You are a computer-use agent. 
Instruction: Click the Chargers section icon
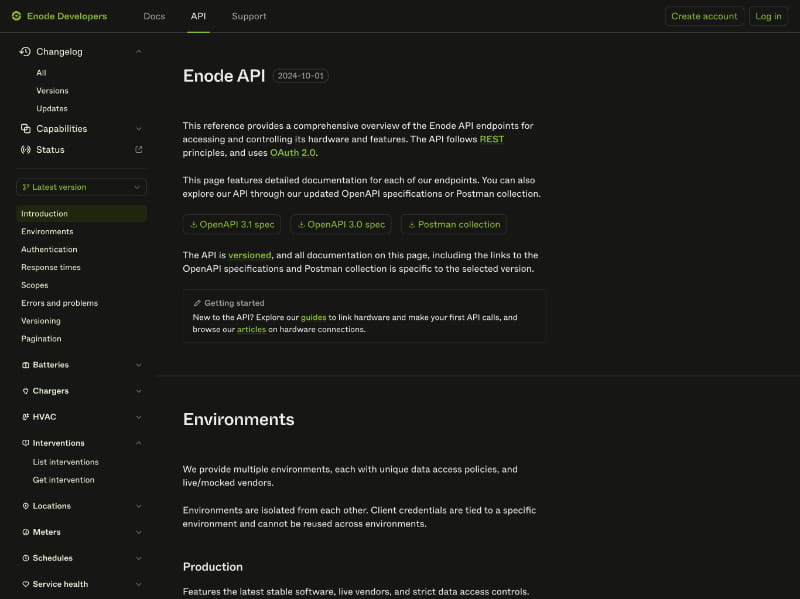(x=26, y=391)
